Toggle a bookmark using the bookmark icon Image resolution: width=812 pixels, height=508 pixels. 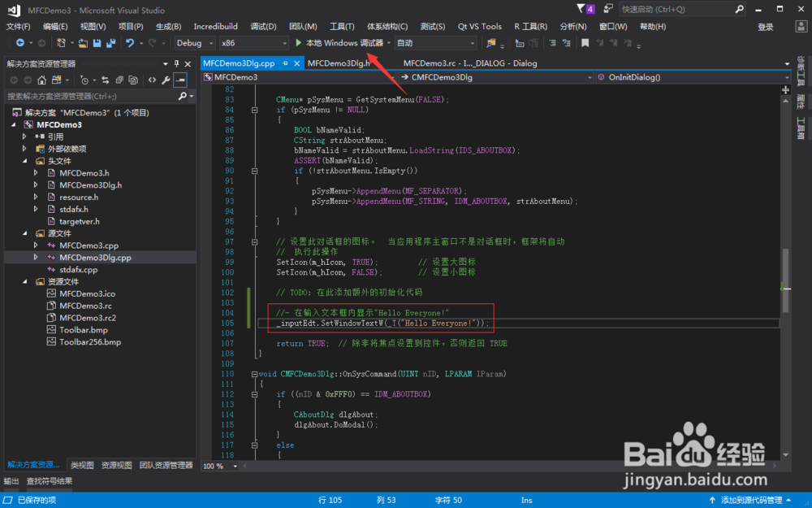585,43
